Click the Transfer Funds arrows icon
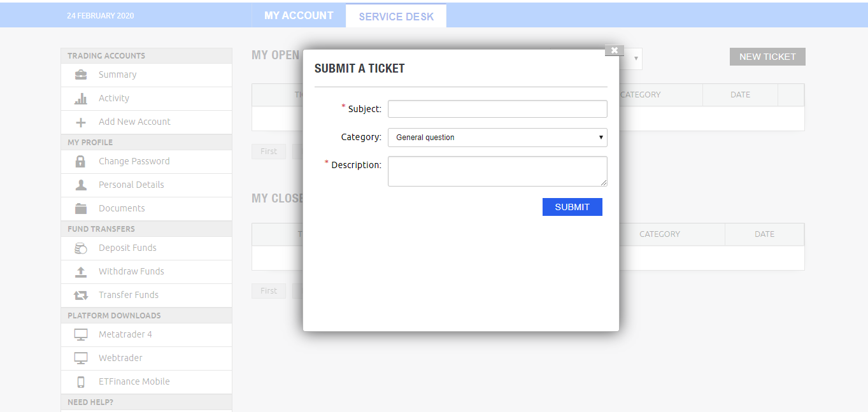The width and height of the screenshot is (868, 412). [x=81, y=295]
